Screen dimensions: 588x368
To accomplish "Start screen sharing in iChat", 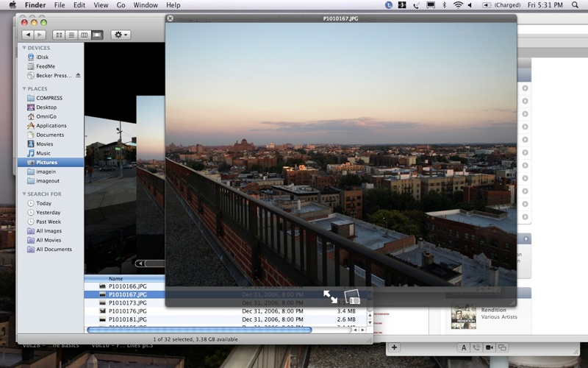I will click(x=502, y=347).
